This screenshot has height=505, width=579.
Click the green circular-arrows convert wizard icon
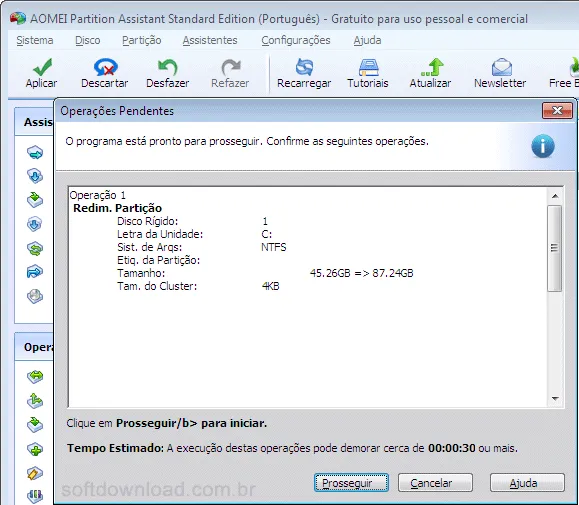35,248
